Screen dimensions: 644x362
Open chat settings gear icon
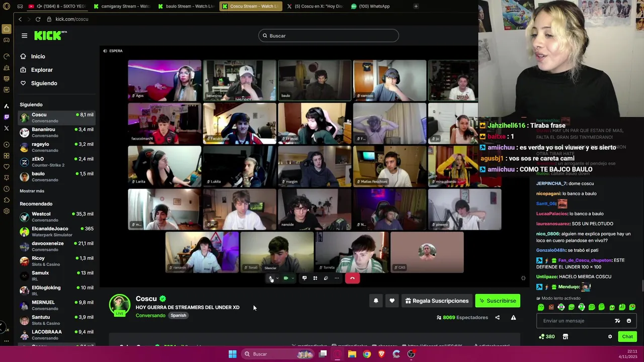[x=610, y=336]
